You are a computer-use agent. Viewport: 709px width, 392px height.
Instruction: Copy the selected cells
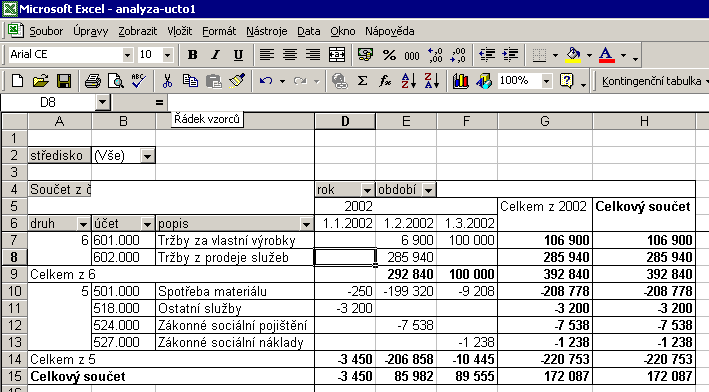coord(190,81)
